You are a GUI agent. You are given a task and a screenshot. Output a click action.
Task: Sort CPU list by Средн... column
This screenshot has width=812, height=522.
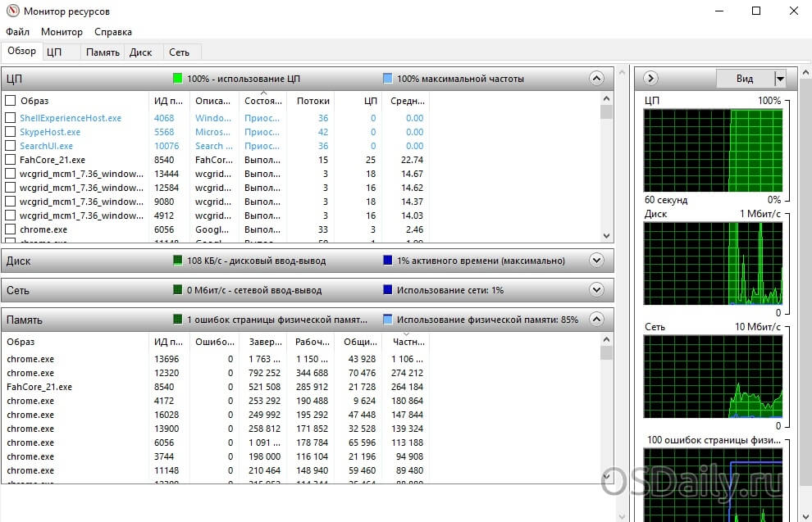(x=407, y=101)
